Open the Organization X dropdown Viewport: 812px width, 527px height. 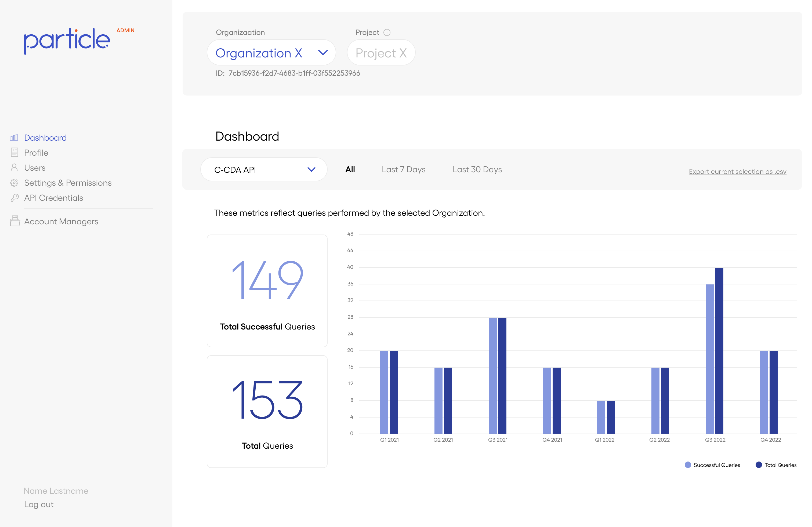coord(271,53)
